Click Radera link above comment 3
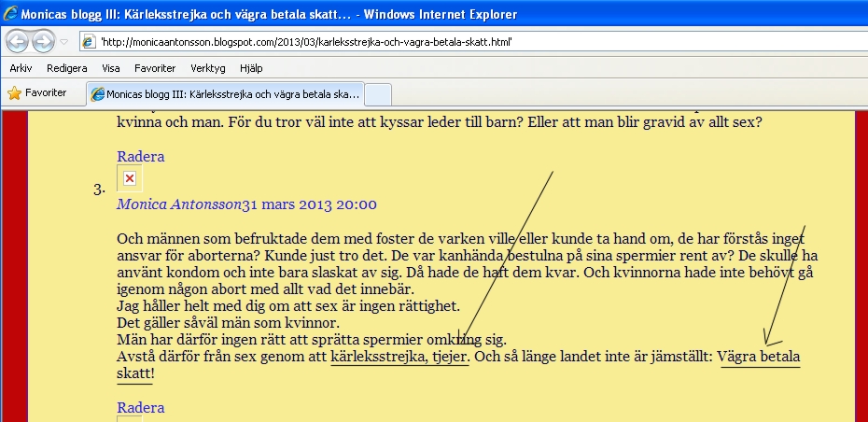Viewport: 868px width, 422px height. [x=141, y=156]
